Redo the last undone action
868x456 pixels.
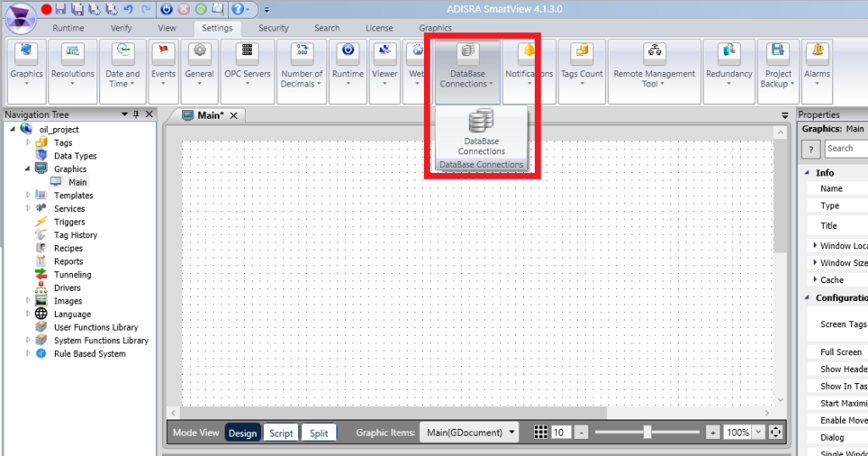click(x=146, y=8)
